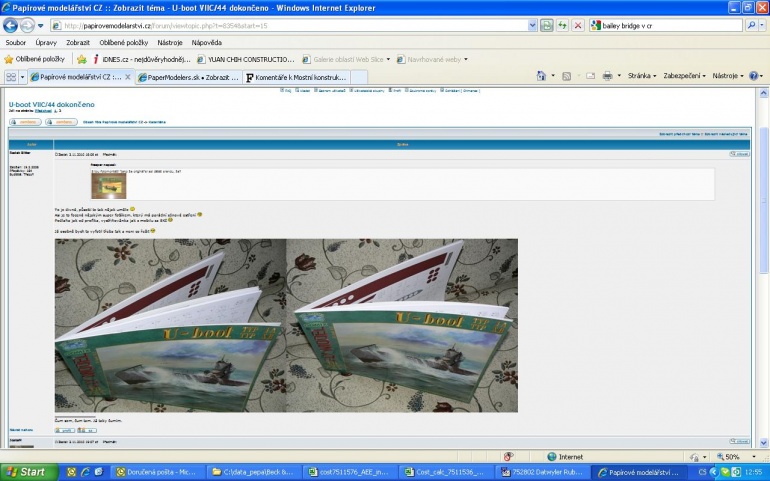This screenshot has height=481, width=770.
Task: Click the Add to favorites star icon
Action: tap(82, 59)
